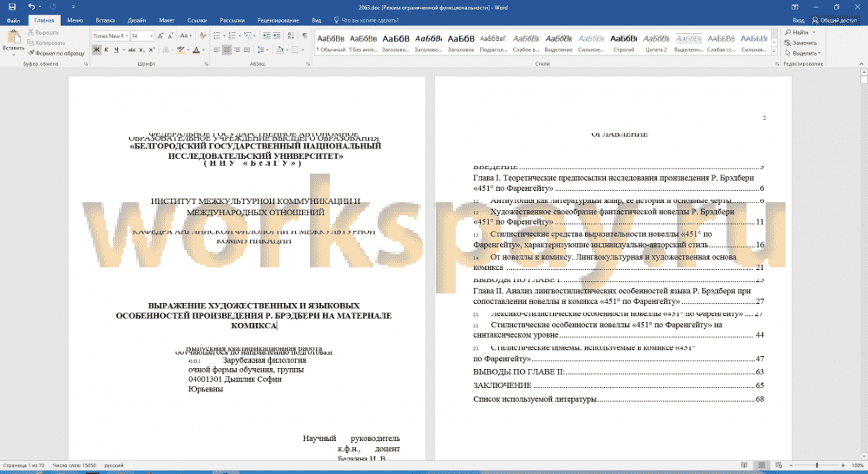Screen dimensions: 868x474
Task: Click the Save icon in quick access toolbar
Action: [x=11, y=7]
